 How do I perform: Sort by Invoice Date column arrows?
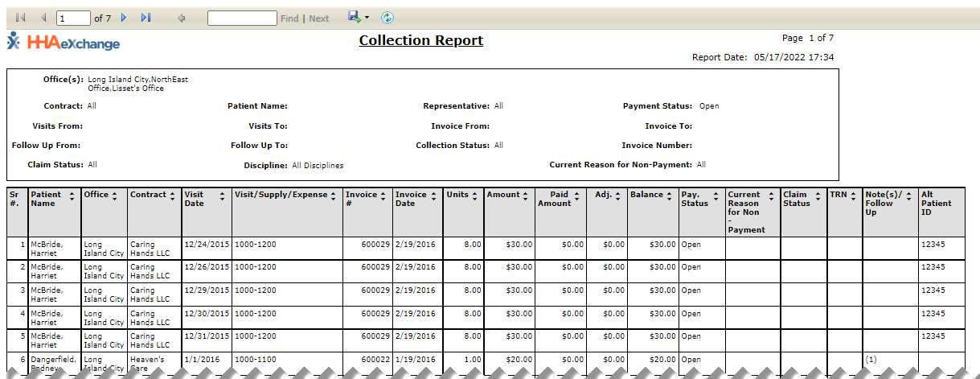pyautogui.click(x=434, y=196)
